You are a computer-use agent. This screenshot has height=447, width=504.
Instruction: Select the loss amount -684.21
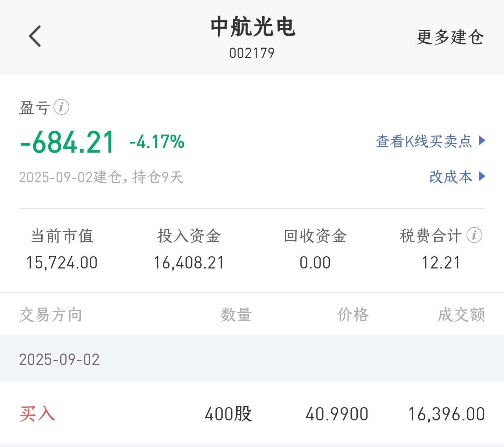pos(67,142)
